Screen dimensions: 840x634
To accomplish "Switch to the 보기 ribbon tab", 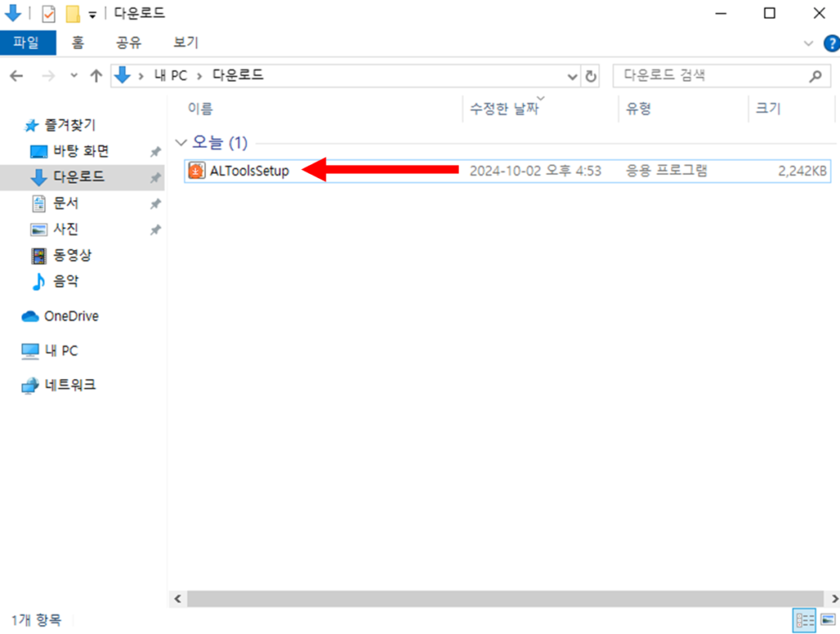I will 186,43.
